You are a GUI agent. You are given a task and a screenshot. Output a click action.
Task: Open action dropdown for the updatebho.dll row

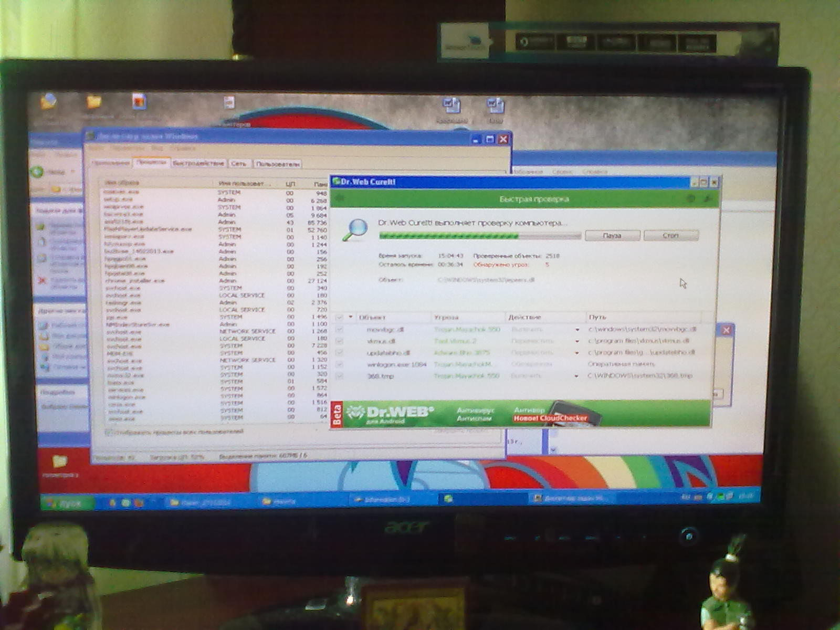[577, 353]
